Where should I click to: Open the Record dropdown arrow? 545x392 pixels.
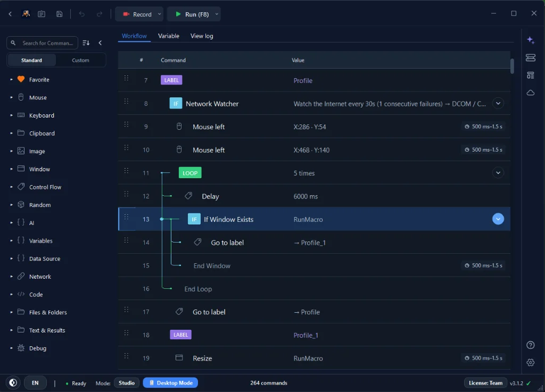[160, 14]
